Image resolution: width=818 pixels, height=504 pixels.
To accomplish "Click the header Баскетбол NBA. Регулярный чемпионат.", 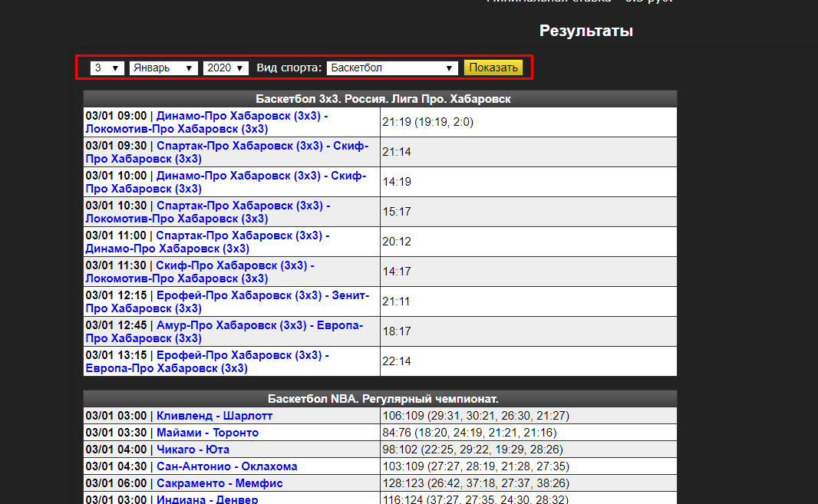I will point(383,399).
